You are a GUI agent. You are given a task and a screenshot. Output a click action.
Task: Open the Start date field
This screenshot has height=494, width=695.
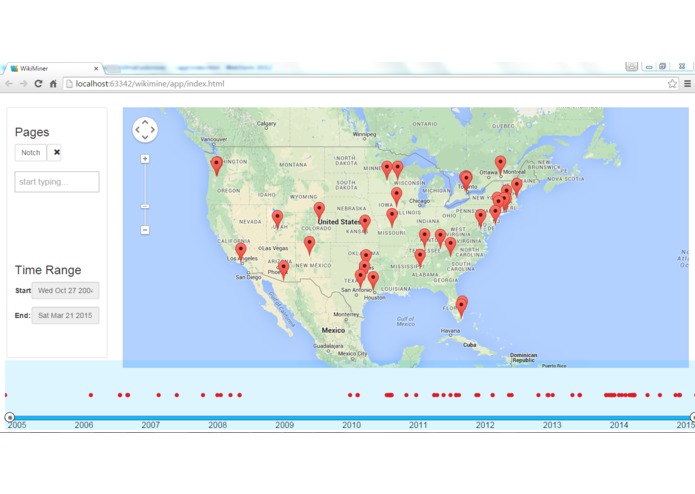click(x=65, y=291)
